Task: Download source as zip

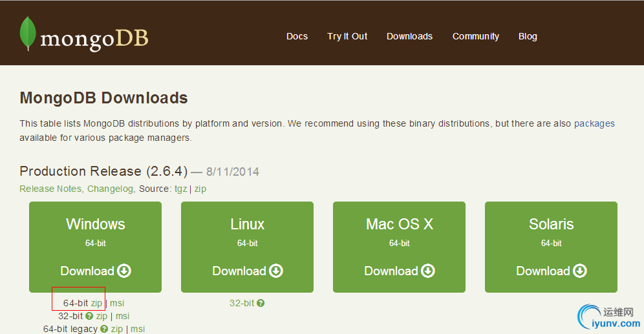Action: 200,189
